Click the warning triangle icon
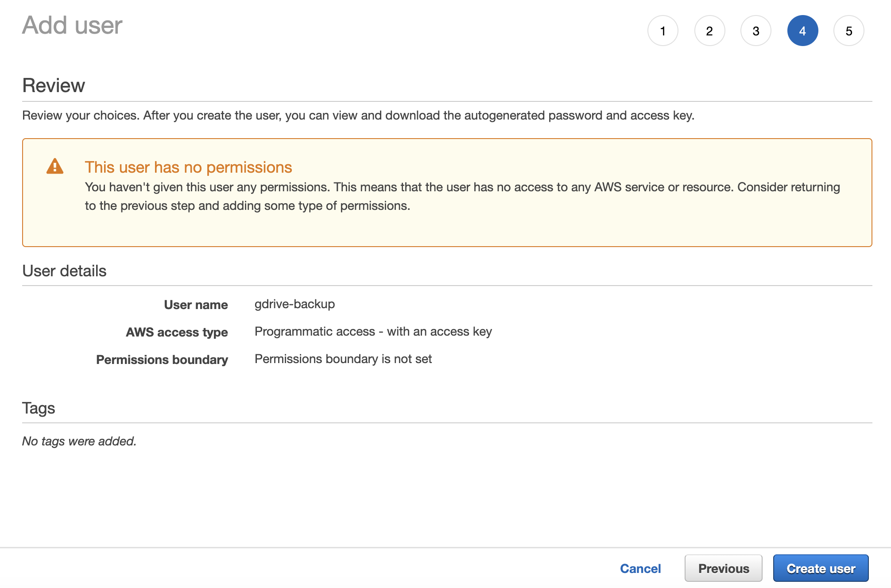The width and height of the screenshot is (891, 588). [x=55, y=166]
